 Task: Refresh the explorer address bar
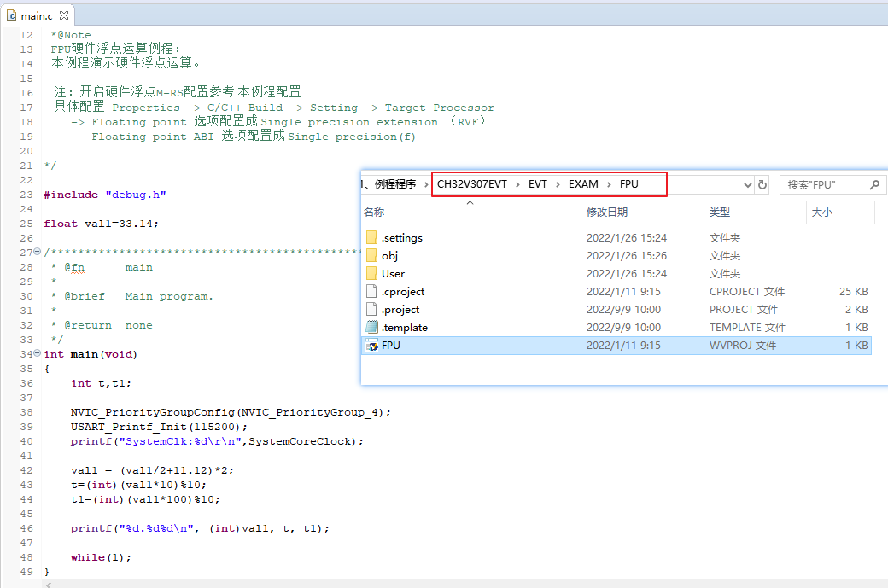pos(762,184)
